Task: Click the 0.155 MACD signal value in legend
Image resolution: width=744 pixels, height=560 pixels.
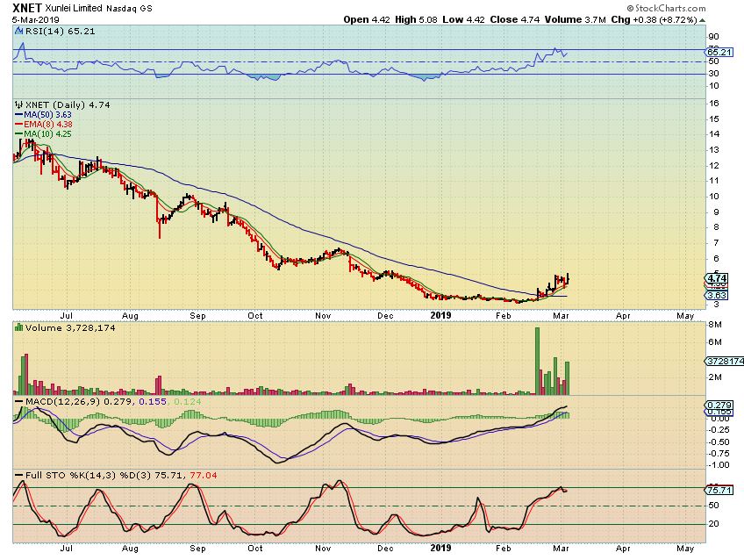Action: (x=153, y=401)
